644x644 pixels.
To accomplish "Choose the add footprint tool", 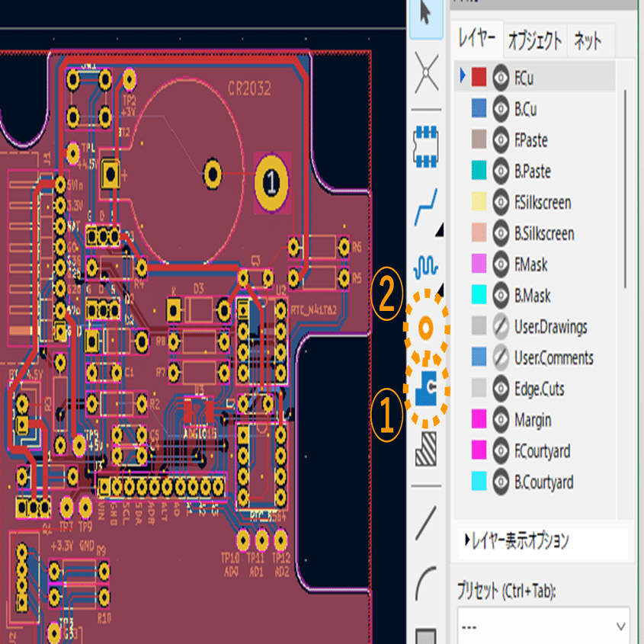I will click(426, 146).
